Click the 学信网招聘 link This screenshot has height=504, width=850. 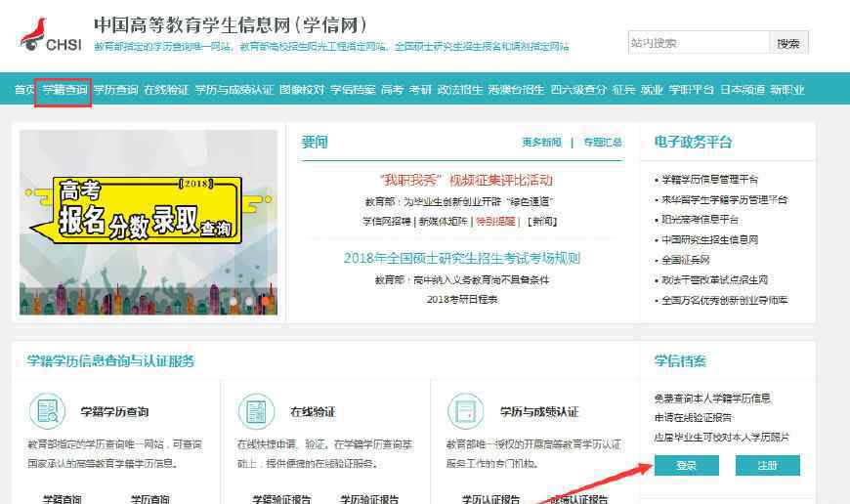coord(387,221)
